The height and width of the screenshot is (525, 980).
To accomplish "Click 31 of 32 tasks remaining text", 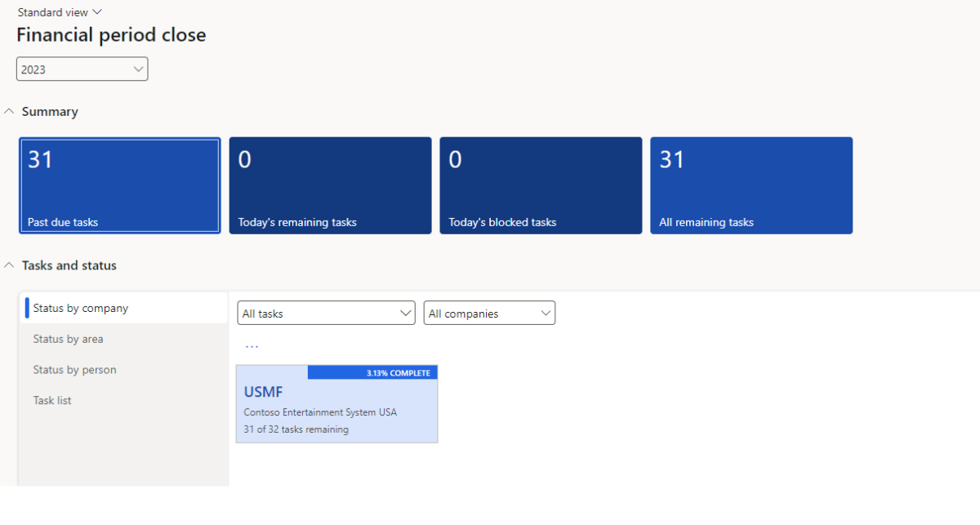I will coord(296,429).
